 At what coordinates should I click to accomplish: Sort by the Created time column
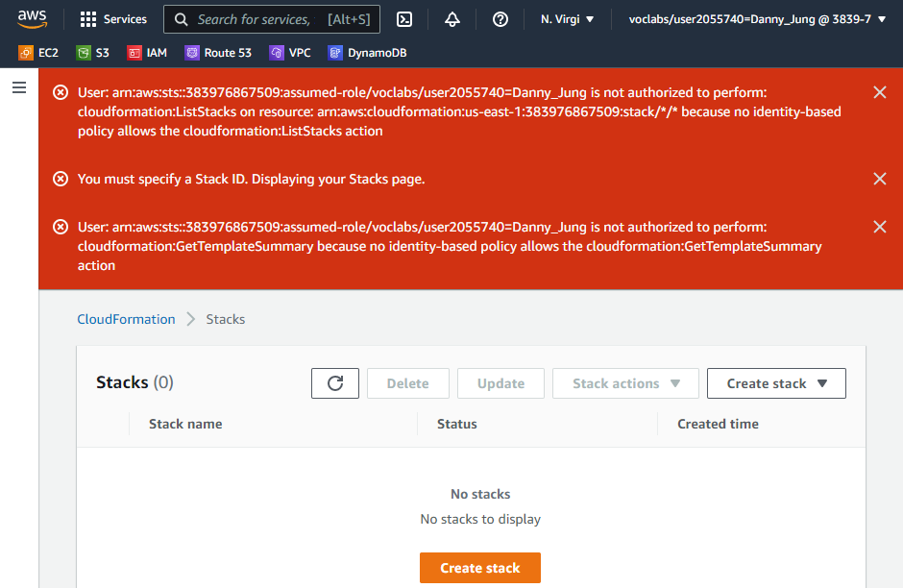click(718, 424)
